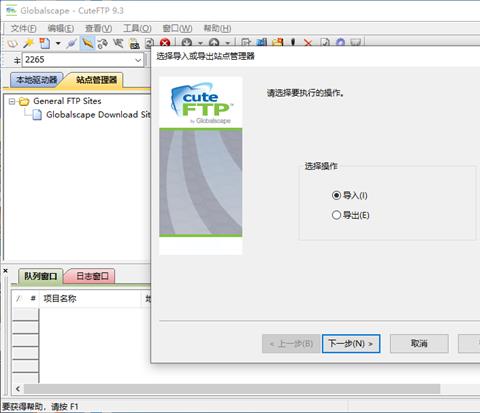Click the # column header
480x413 pixels.
pyautogui.click(x=33, y=299)
